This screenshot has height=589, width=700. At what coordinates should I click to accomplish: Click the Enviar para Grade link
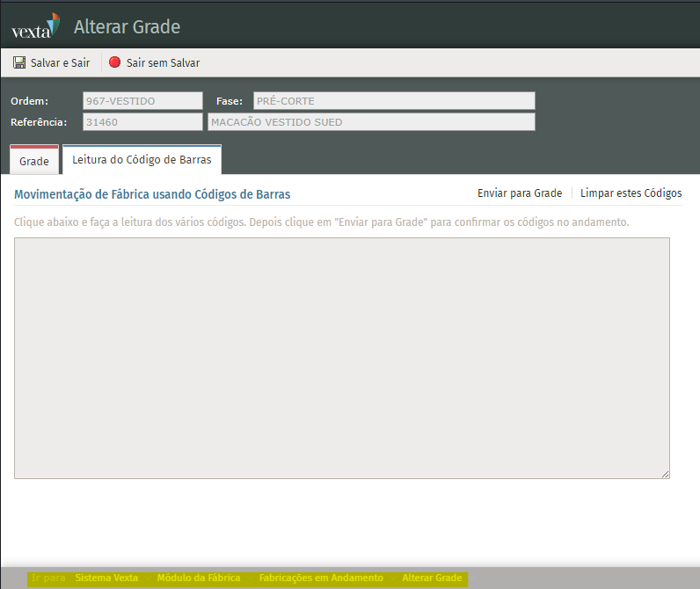click(519, 193)
